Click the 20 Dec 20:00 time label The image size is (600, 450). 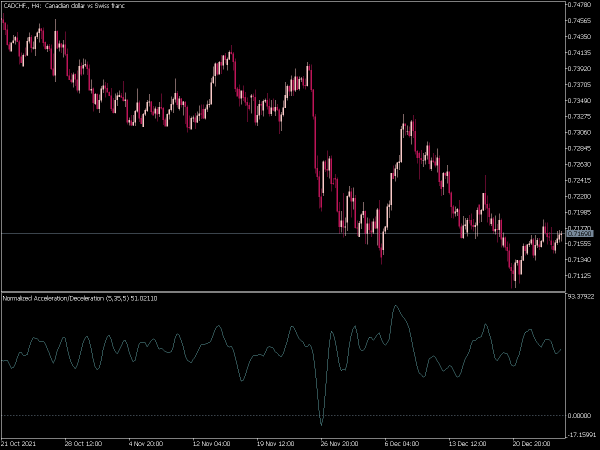(532, 444)
